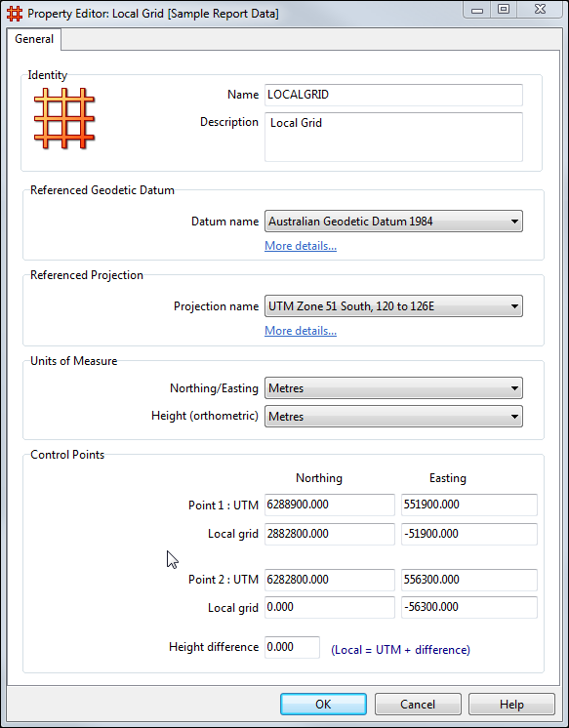Select the Point 1 Local grid Easting field
569x728 pixels.
tap(469, 534)
